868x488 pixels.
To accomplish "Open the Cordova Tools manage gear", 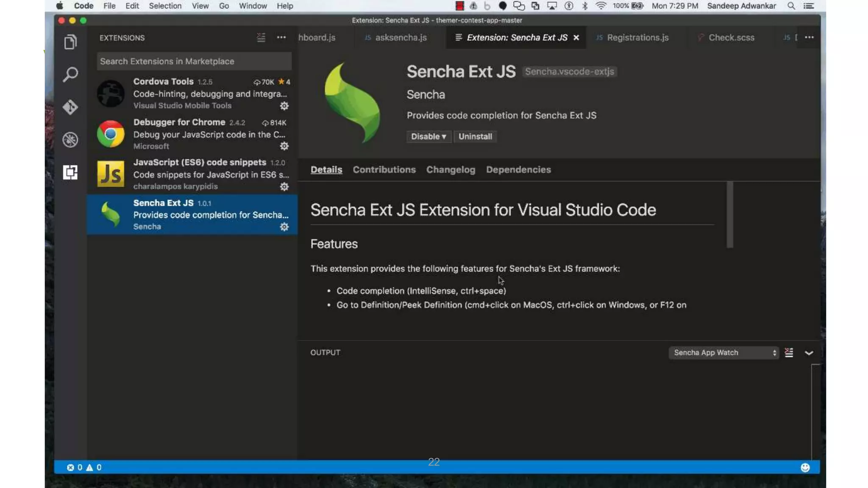I will 284,106.
